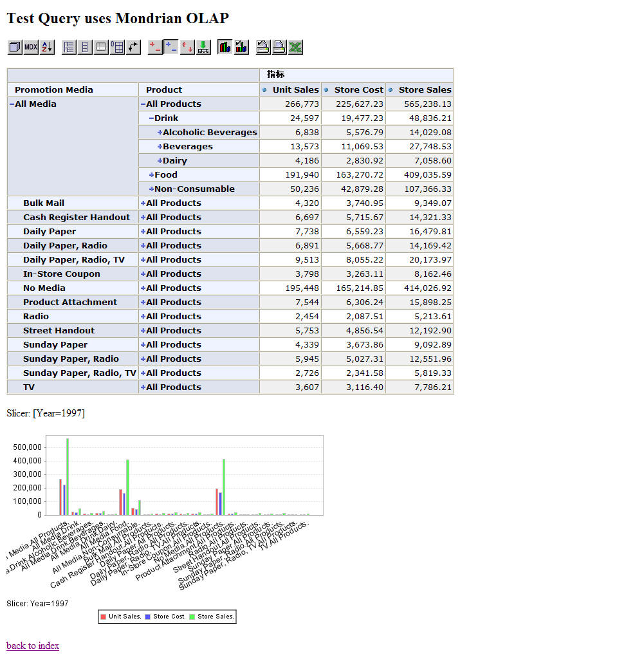Expand the Food product node
The width and height of the screenshot is (644, 661).
(x=152, y=175)
